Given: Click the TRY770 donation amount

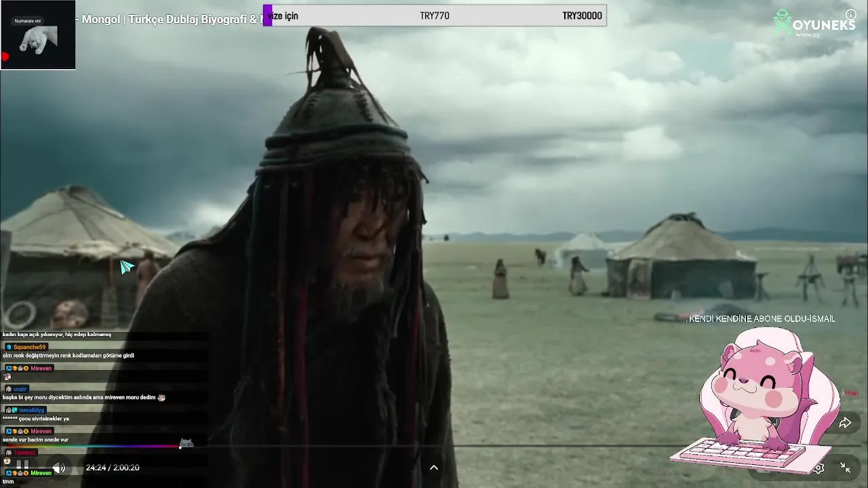Looking at the screenshot, I should pos(435,16).
